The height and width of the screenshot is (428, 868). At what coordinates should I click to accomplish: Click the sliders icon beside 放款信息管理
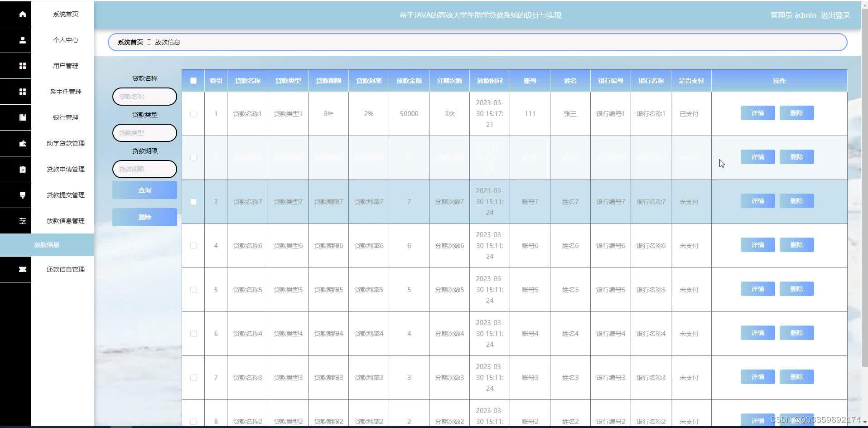22,221
